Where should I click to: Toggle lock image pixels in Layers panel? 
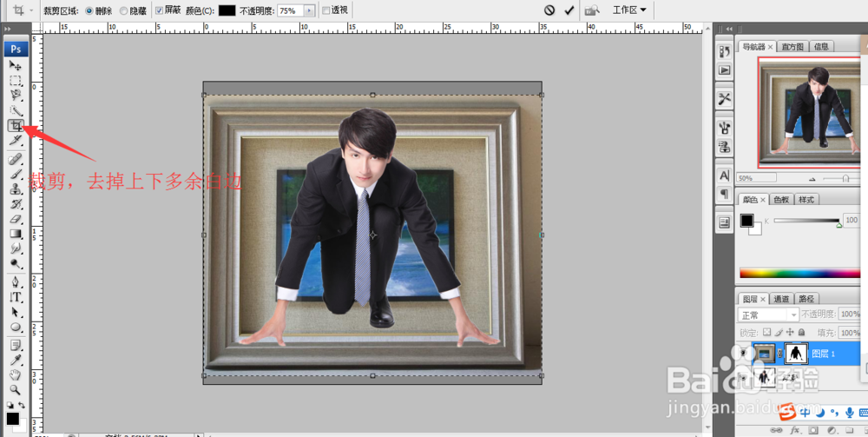tap(779, 333)
